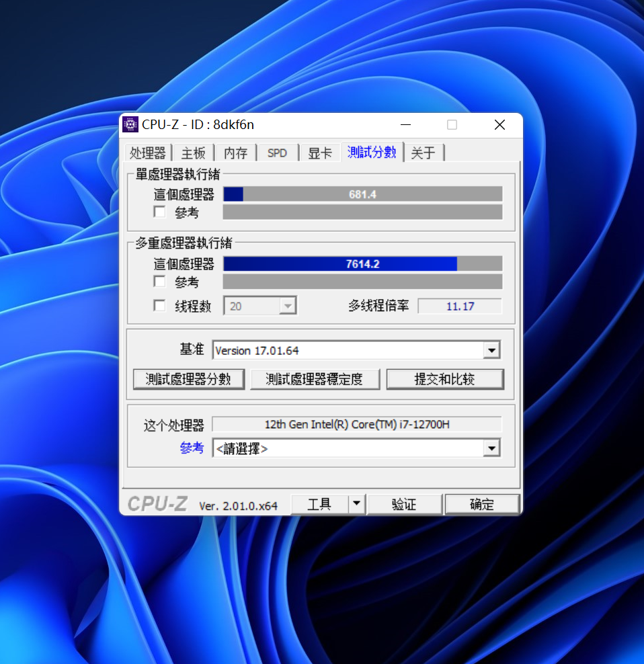The width and height of the screenshot is (644, 664).
Task: Click the Ver. 2.01.0.x64 version text
Action: [238, 505]
